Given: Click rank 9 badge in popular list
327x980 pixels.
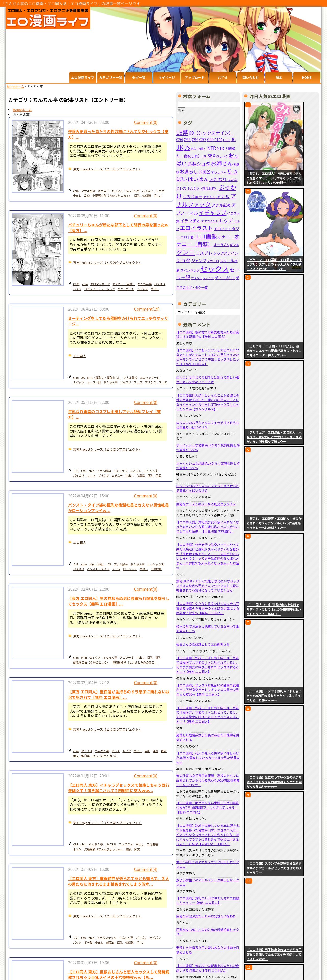Looking at the screenshot, I should 248,795.
